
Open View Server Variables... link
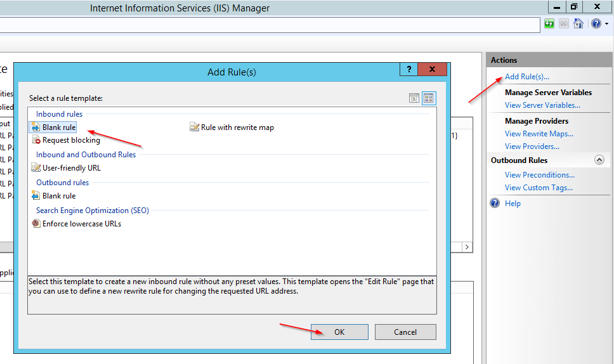(542, 105)
